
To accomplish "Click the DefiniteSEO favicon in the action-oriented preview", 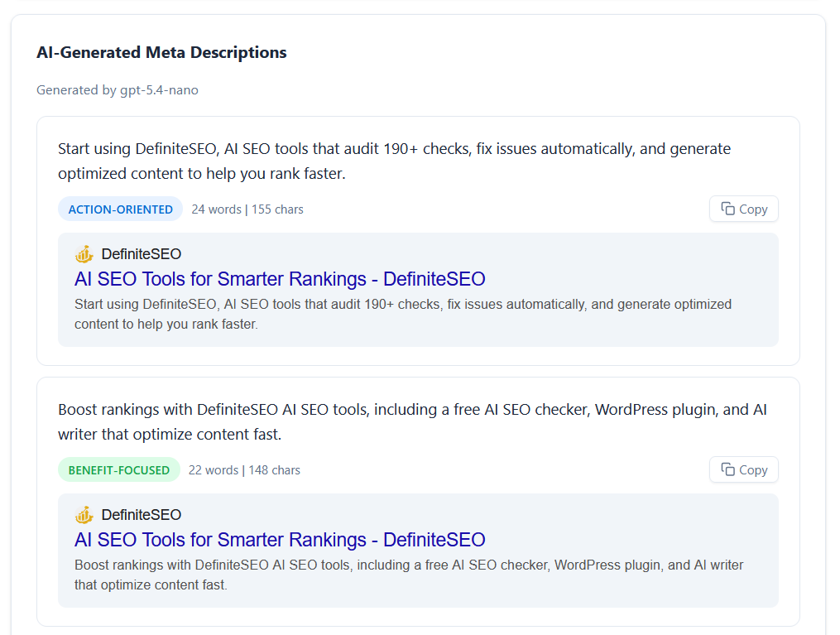I will tap(84, 254).
